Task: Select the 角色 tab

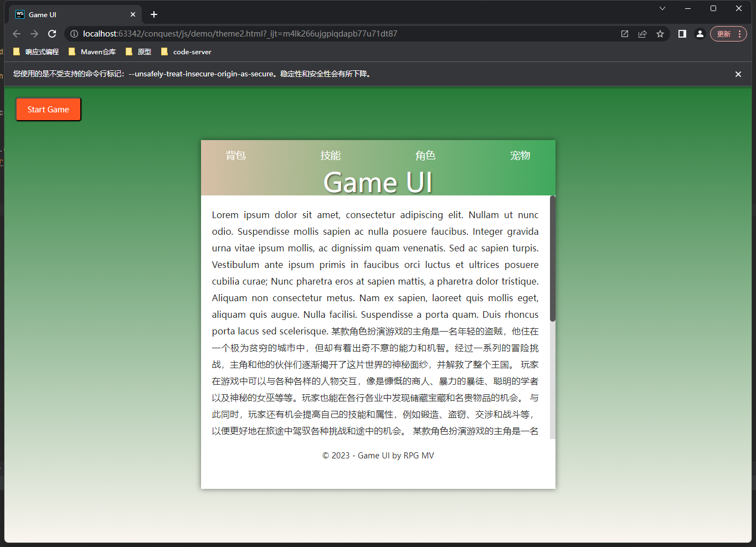Action: tap(425, 156)
